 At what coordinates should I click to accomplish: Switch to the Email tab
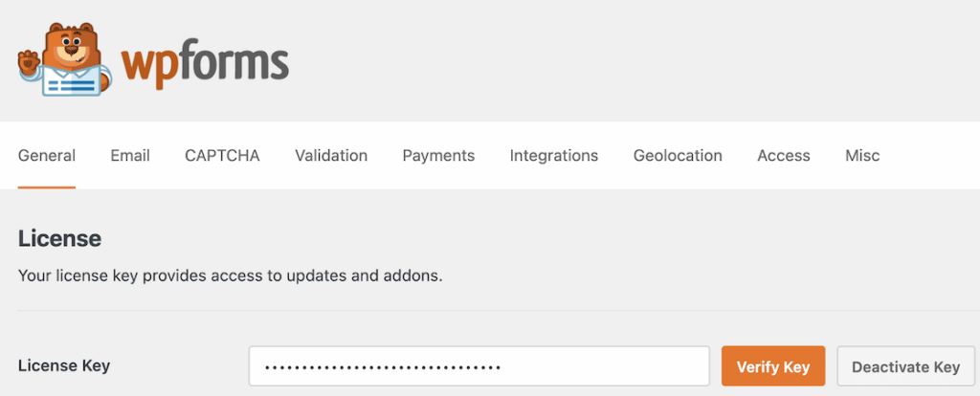point(130,156)
